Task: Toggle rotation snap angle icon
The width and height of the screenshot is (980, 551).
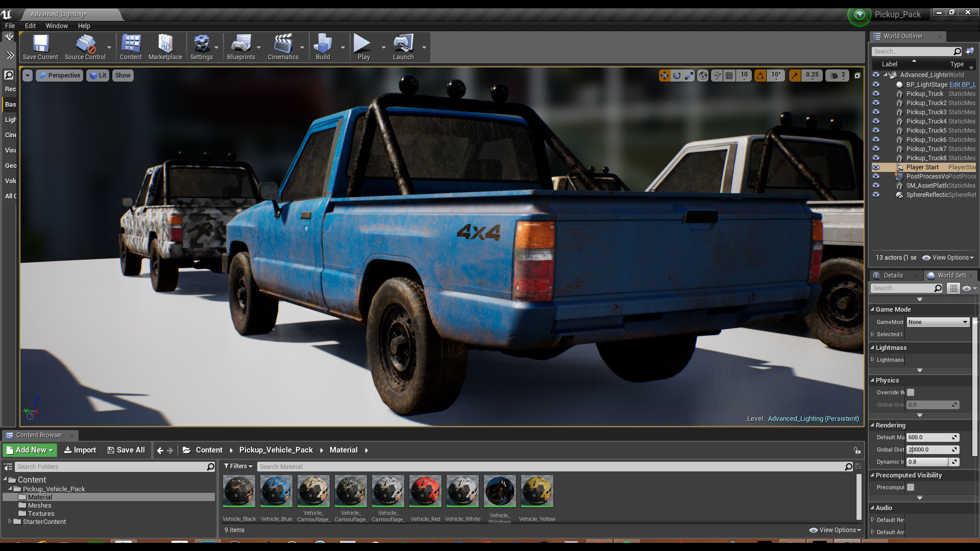Action: pos(760,76)
